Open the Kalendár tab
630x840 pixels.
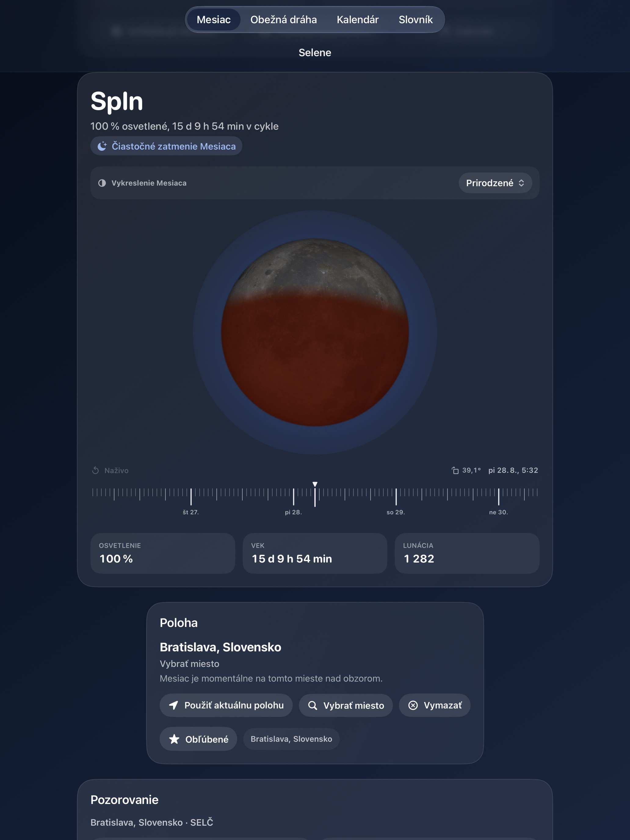pos(357,20)
